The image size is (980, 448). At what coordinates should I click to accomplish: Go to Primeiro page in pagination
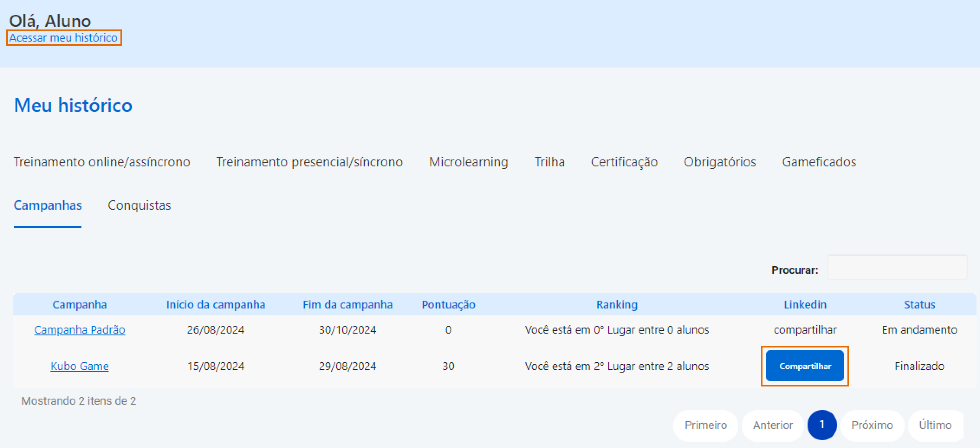coord(705,425)
